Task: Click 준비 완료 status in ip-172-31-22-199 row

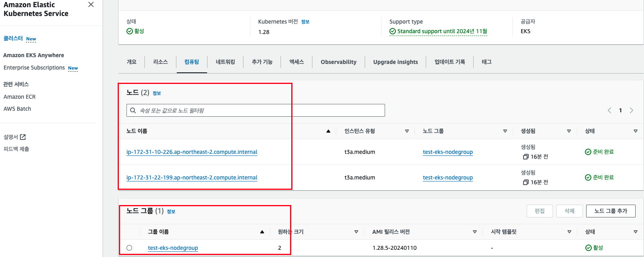Action: click(599, 177)
